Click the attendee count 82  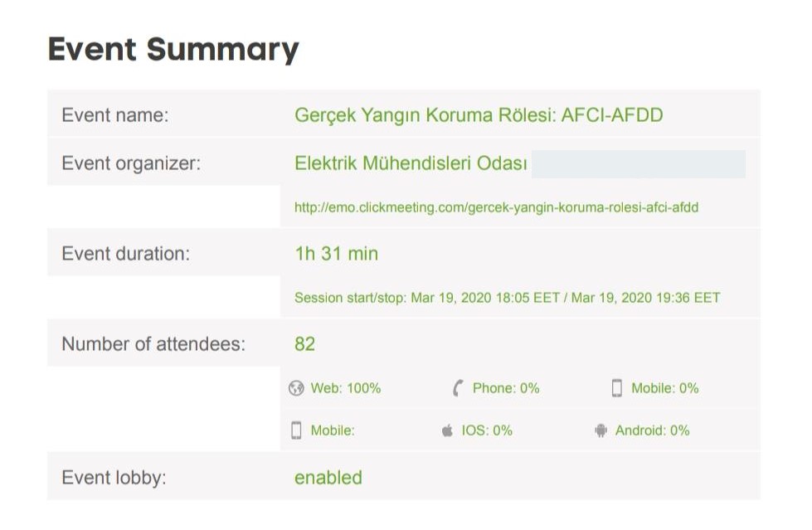click(304, 344)
